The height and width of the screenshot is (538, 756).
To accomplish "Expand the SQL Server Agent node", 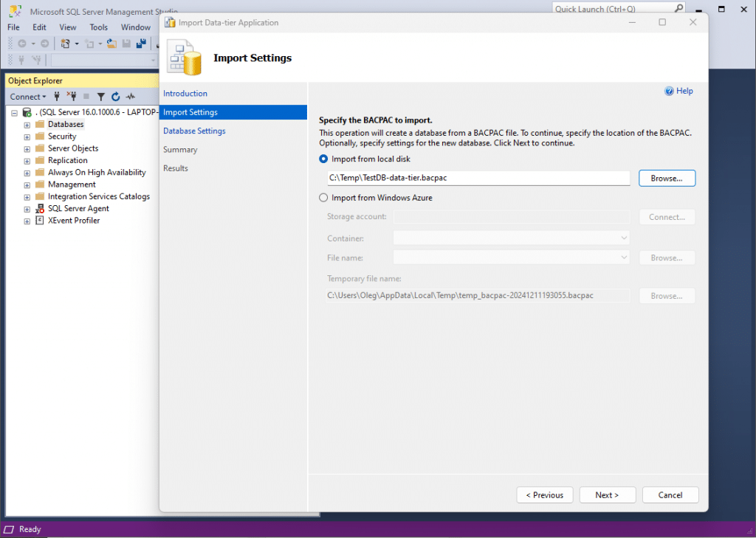I will (x=27, y=210).
